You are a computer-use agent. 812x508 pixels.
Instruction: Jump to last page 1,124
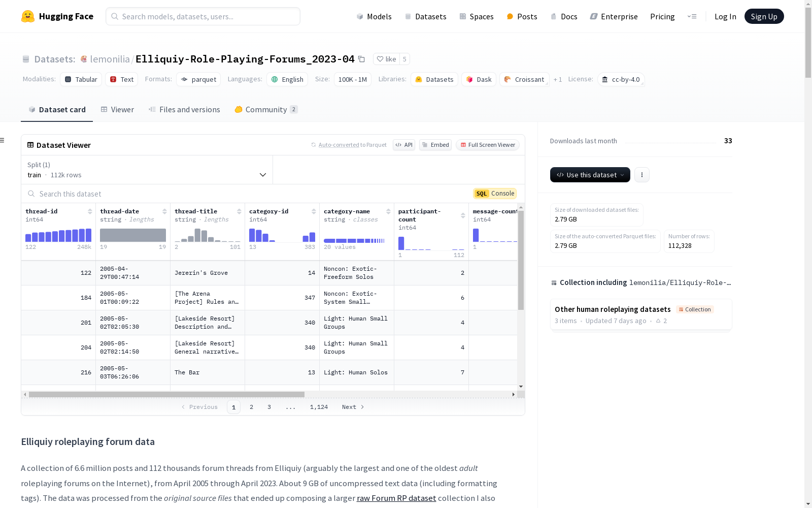tap(319, 407)
